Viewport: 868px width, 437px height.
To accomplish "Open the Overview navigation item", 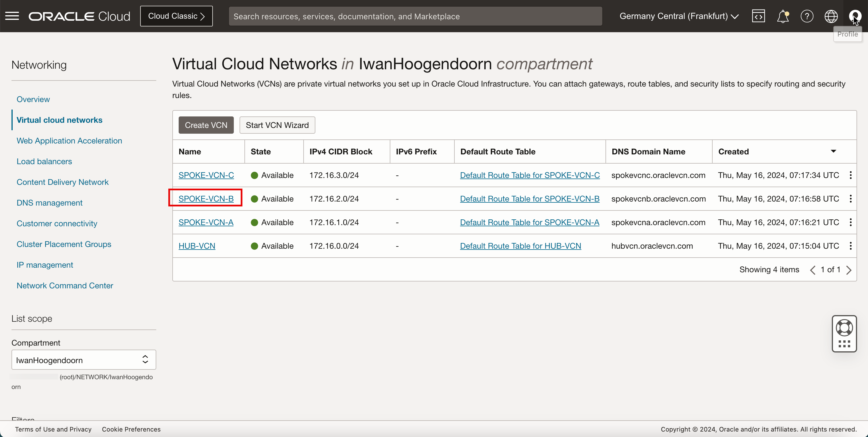I will (33, 99).
